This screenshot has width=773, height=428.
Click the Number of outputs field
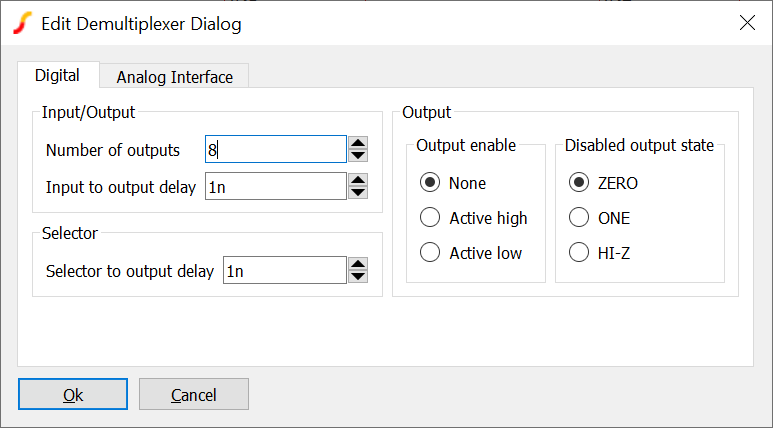275,150
